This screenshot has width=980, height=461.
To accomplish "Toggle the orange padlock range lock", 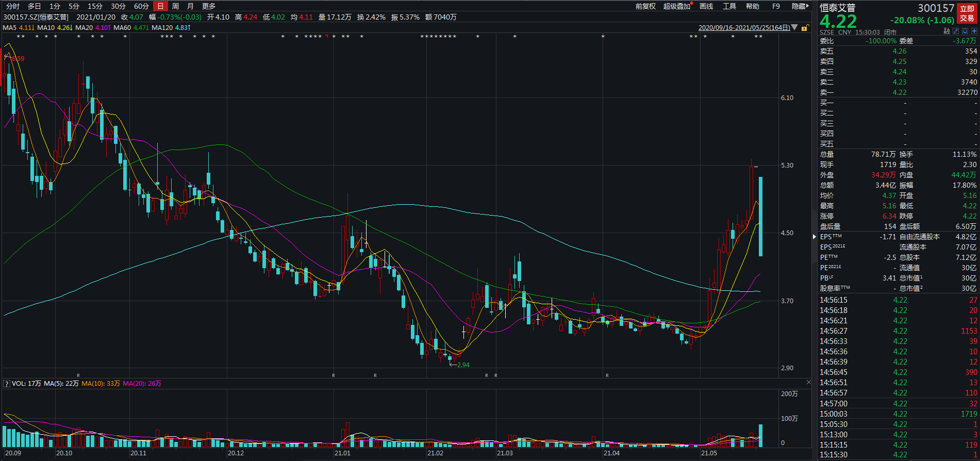I will point(805,28).
